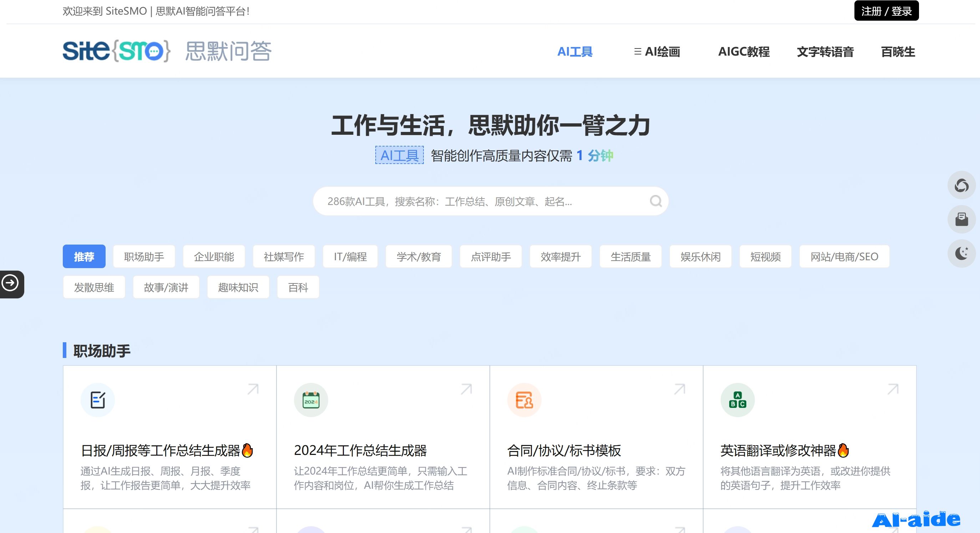Select the 社媒写作 category tab
Image resolution: width=980 pixels, height=533 pixels.
click(x=284, y=257)
